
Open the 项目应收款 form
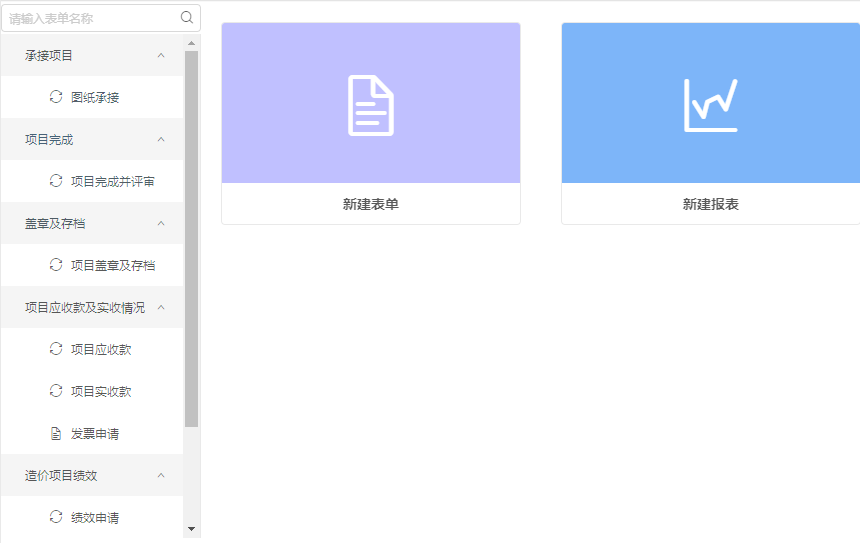coord(101,350)
